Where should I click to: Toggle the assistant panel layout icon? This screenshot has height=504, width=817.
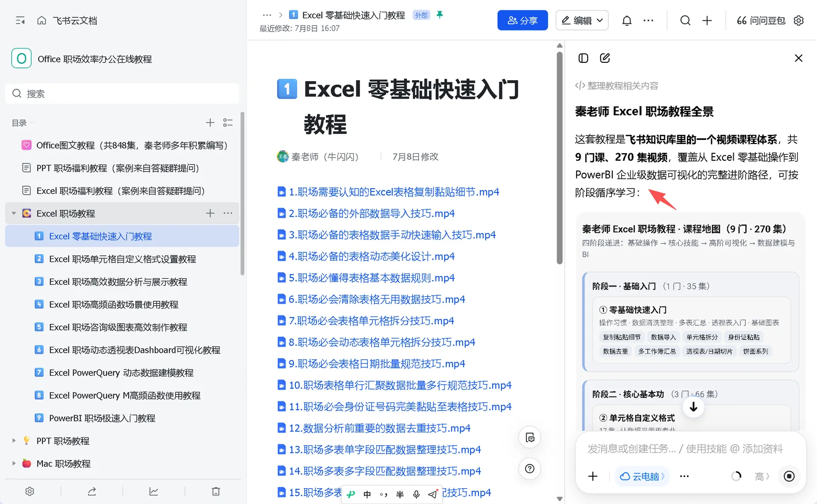tap(583, 58)
